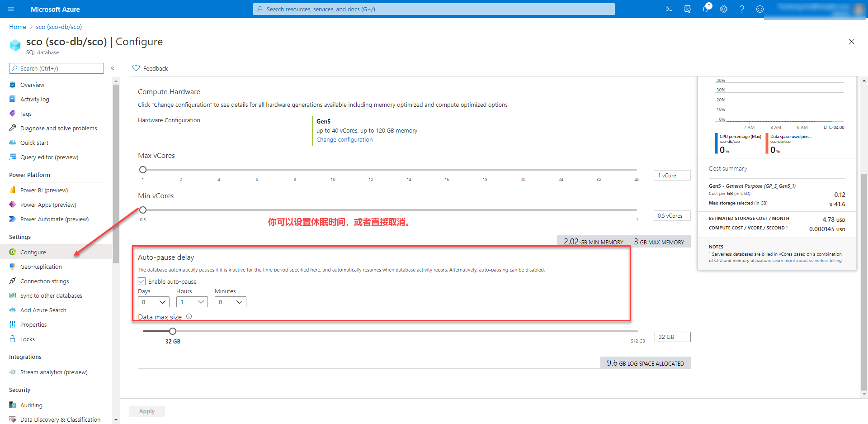Open the Configure menu item

(56, 252)
